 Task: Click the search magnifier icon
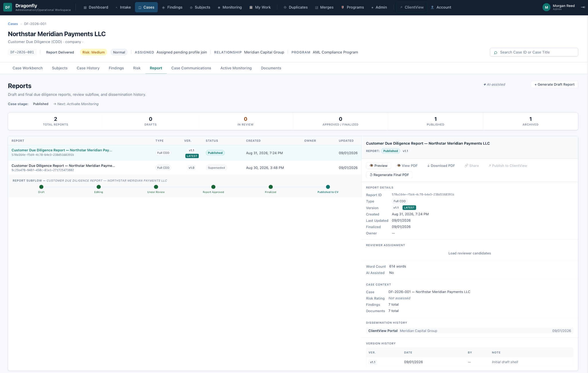495,53
